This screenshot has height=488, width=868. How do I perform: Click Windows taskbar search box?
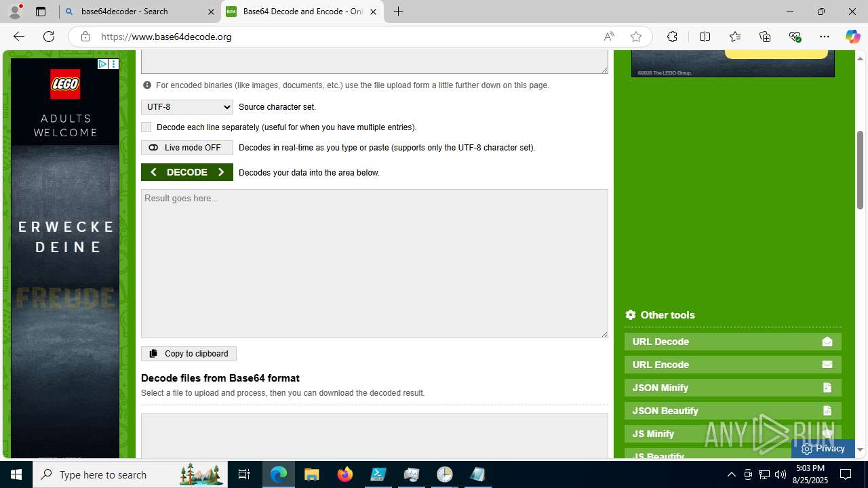130,474
